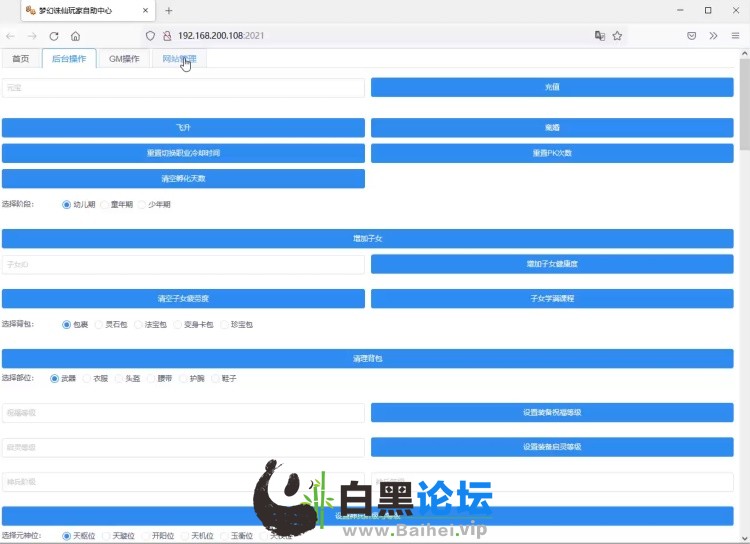Viewport: 750px width, 544px height.
Task: Select the 天机位 position option
Action: coord(197,536)
